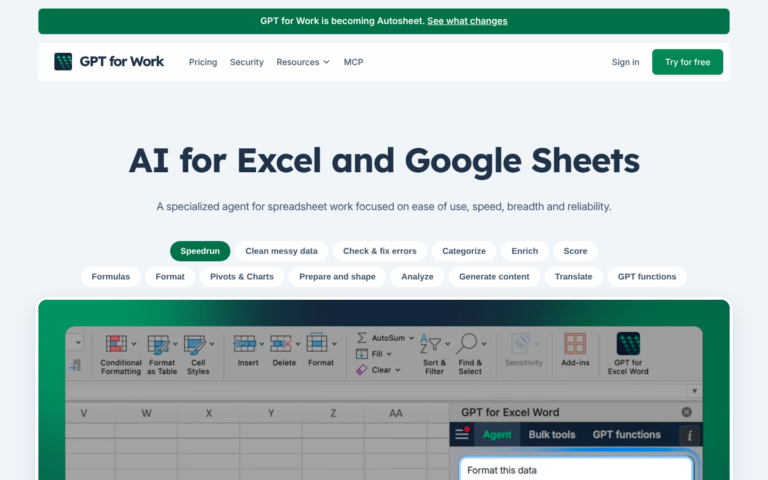Open the Add-ins icon

[575, 343]
